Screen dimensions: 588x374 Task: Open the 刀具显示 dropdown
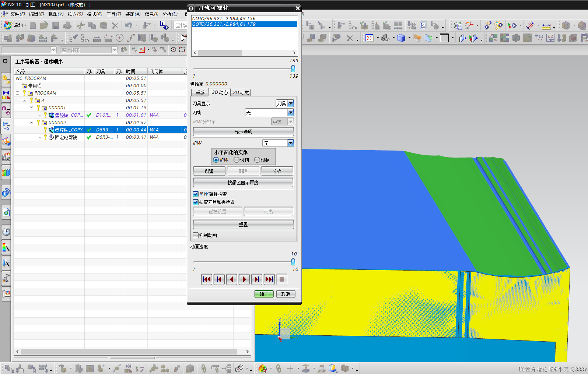[285, 103]
